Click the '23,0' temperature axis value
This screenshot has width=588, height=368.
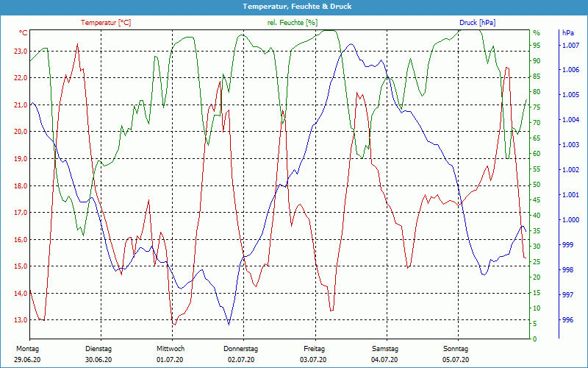click(x=21, y=51)
